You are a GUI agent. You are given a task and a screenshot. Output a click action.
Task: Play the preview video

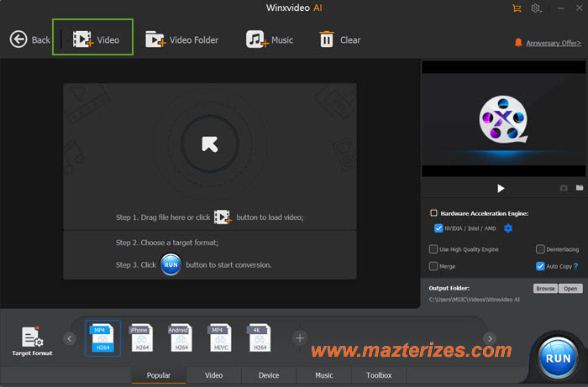[x=501, y=188]
